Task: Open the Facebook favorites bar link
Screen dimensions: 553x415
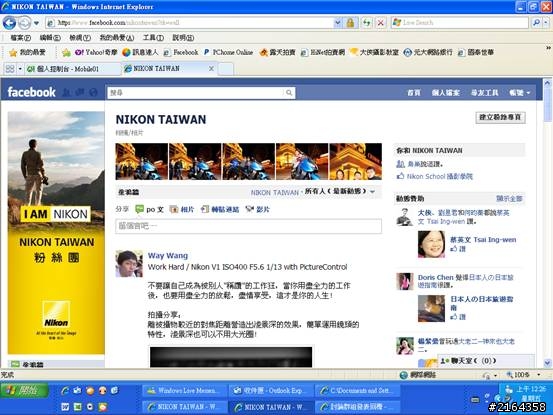Action: (x=181, y=53)
